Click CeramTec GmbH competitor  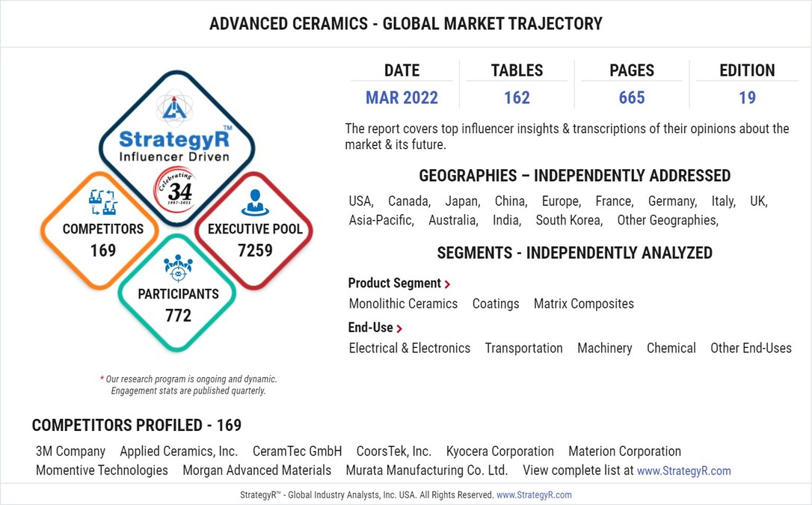[298, 451]
